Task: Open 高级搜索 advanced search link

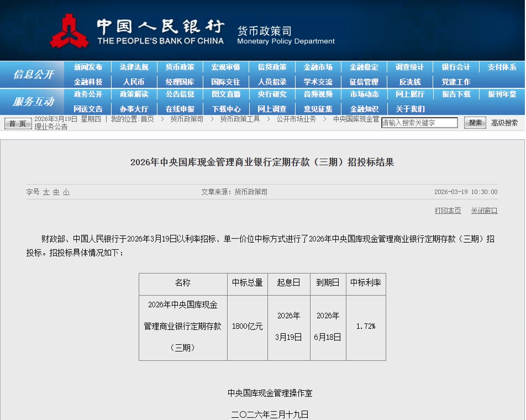Action: point(504,123)
